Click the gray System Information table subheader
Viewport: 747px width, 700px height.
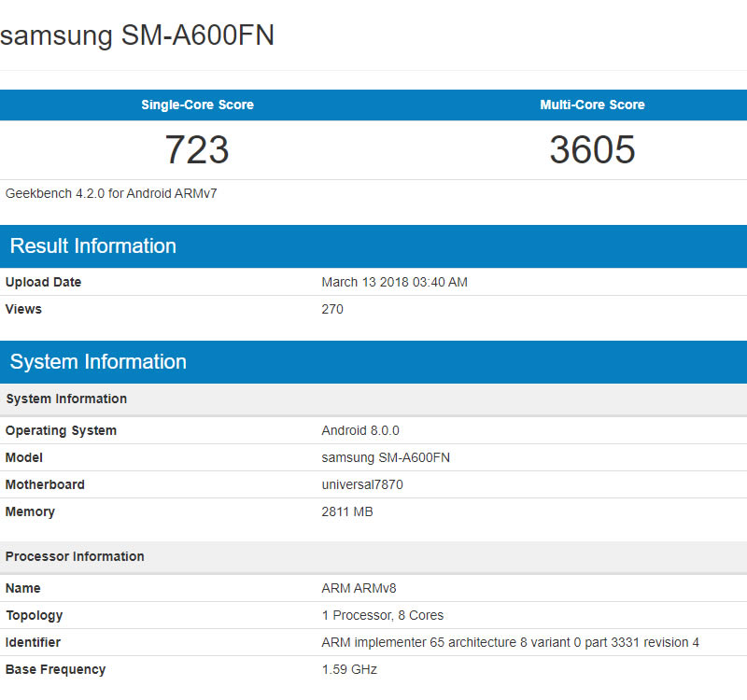click(x=66, y=399)
